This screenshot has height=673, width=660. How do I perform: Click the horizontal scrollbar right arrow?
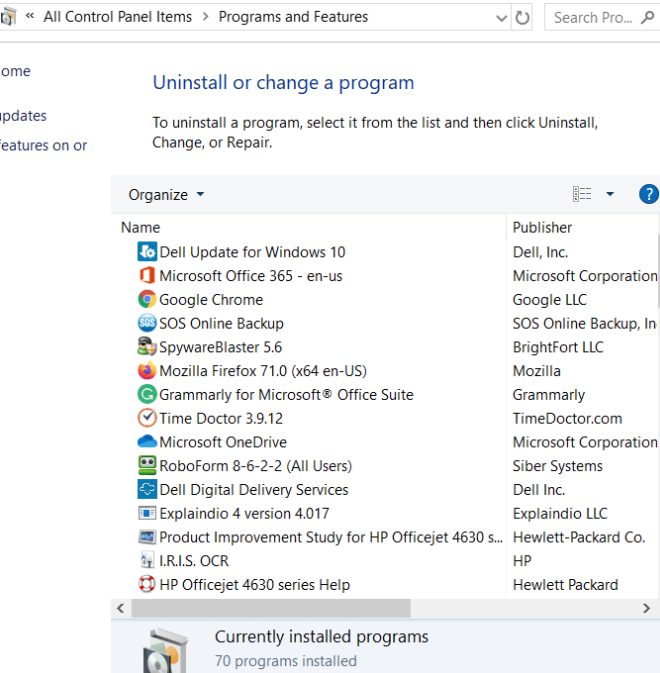tap(646, 609)
